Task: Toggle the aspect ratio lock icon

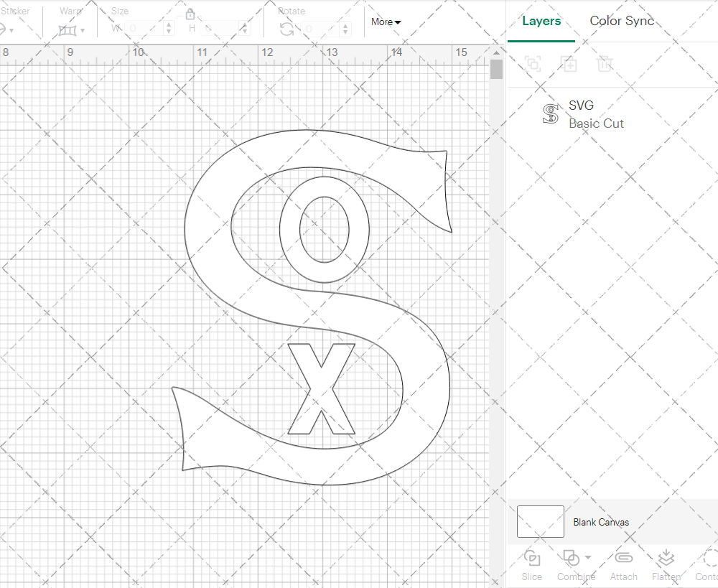Action: tap(190, 14)
